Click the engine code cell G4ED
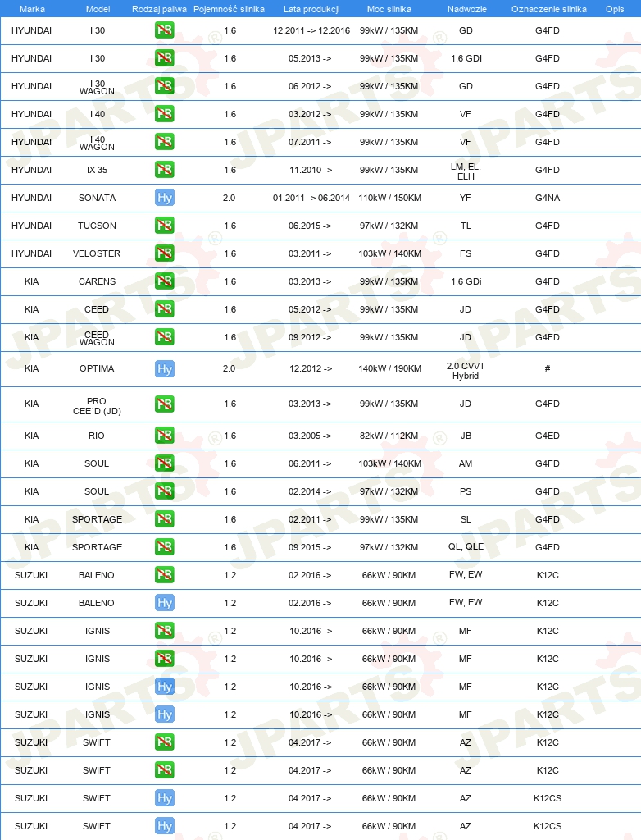Viewport: 641px width, 840px height. click(x=548, y=436)
